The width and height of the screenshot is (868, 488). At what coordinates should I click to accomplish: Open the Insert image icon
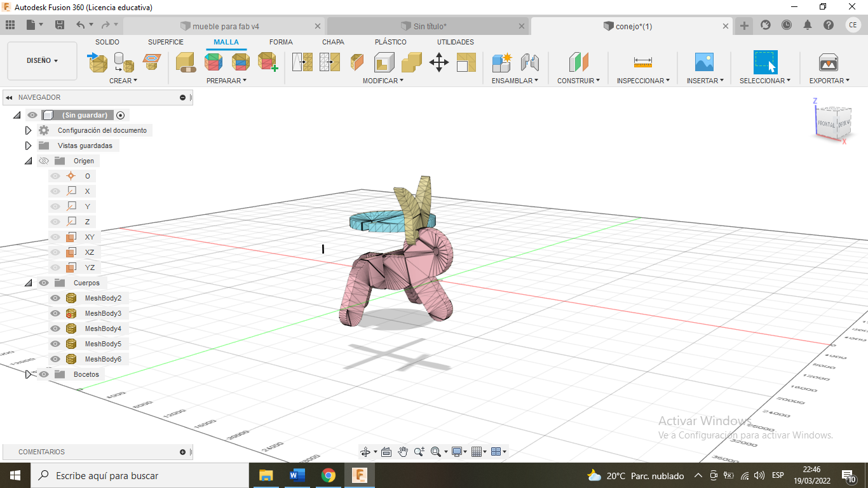coord(704,62)
